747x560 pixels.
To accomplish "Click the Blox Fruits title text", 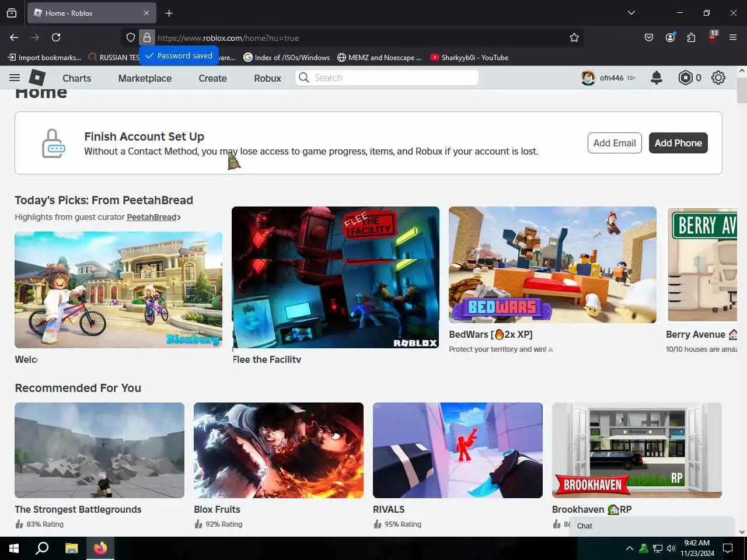I will tap(217, 509).
